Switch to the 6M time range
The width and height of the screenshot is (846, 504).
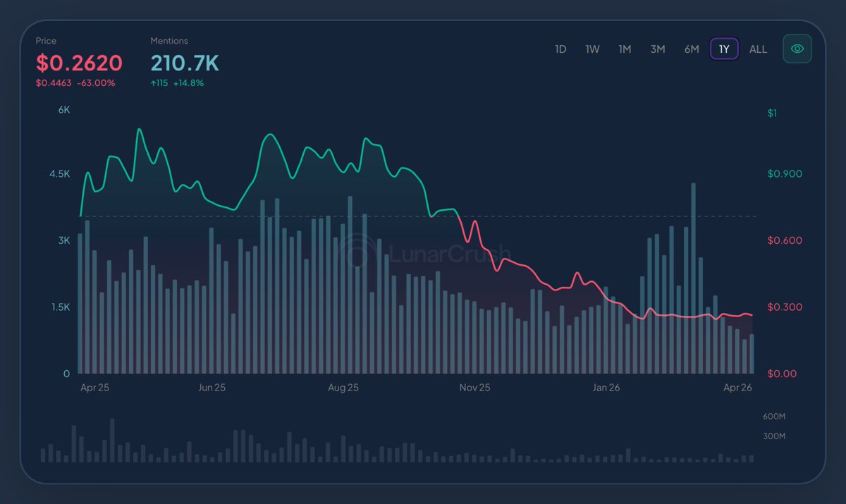pyautogui.click(x=692, y=49)
